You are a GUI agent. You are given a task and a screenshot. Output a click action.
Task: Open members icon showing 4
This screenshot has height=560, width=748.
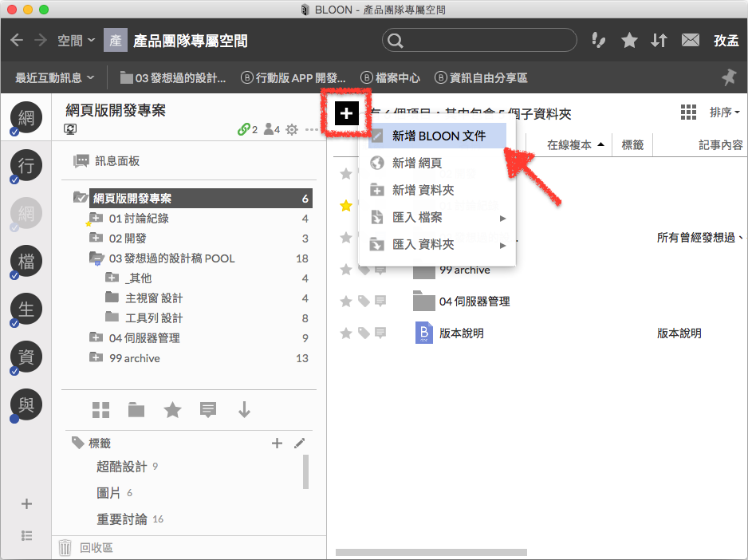click(272, 129)
